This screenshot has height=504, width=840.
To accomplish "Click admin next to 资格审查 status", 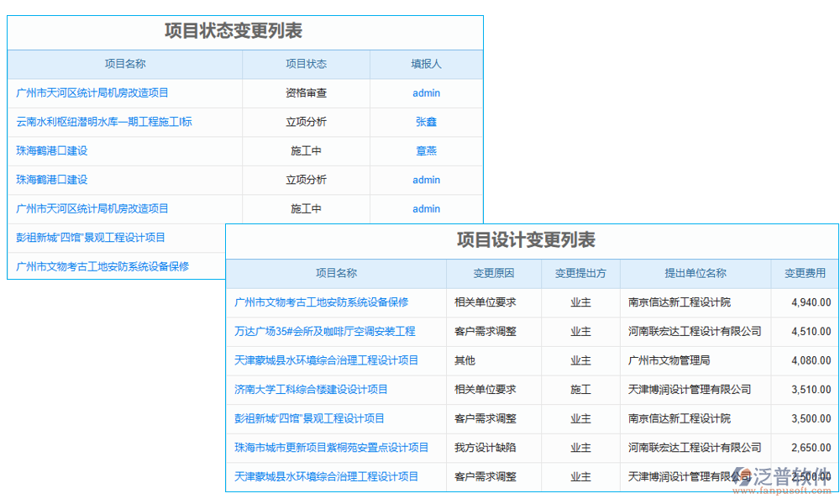I will coord(426,92).
